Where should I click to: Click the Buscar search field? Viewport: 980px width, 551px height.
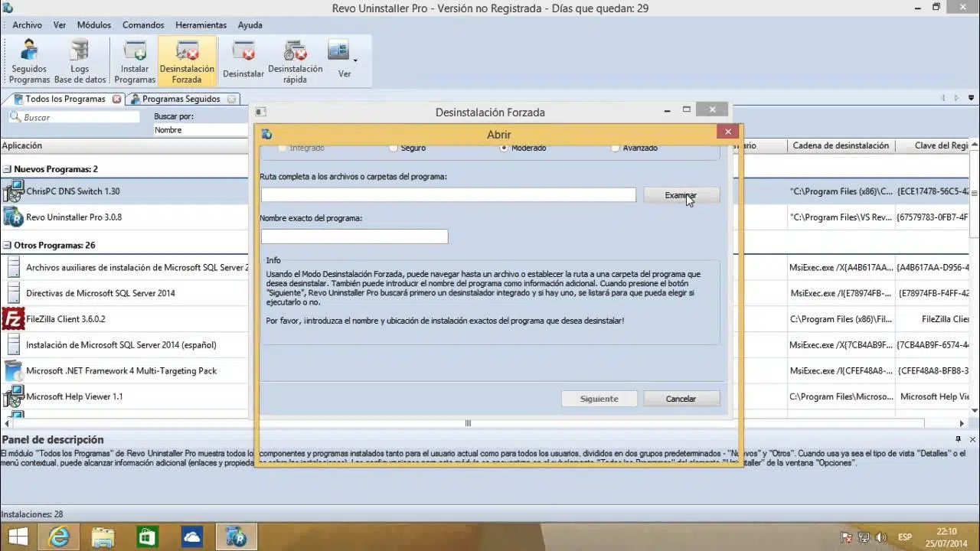coord(74,117)
